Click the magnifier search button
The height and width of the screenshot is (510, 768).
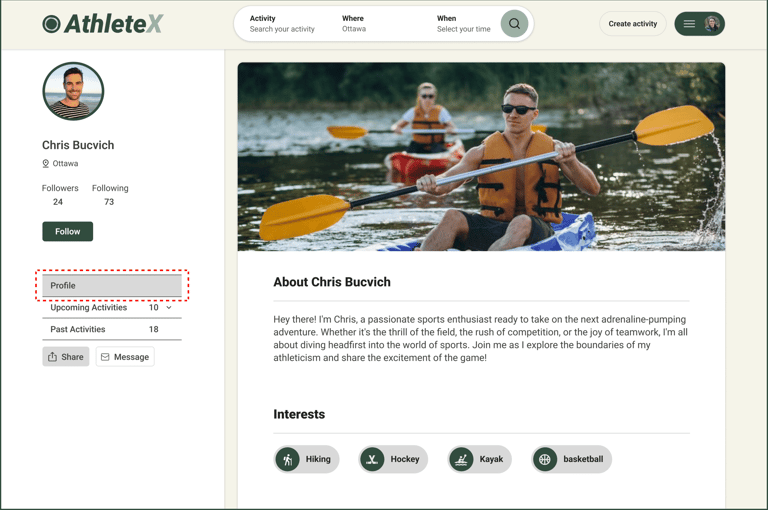pyautogui.click(x=514, y=24)
